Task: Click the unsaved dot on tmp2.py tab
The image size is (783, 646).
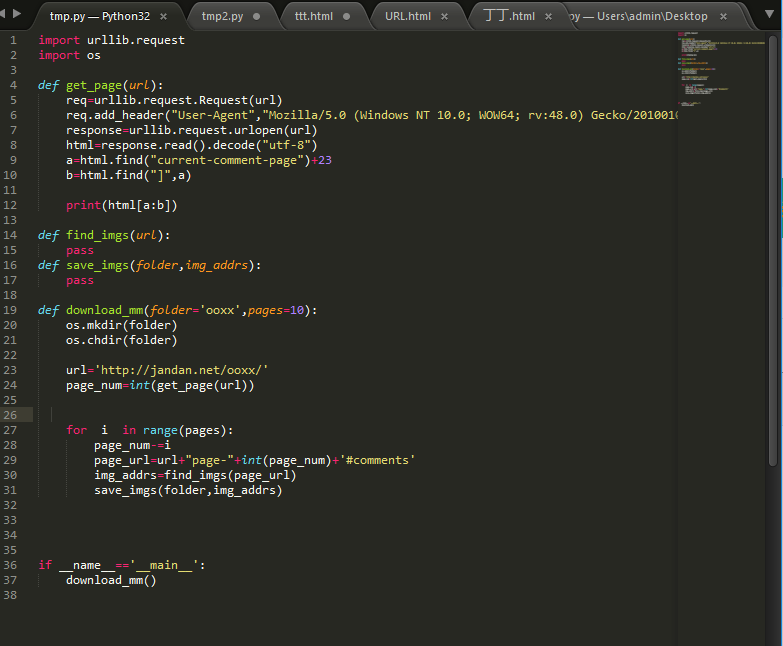Action: [257, 16]
